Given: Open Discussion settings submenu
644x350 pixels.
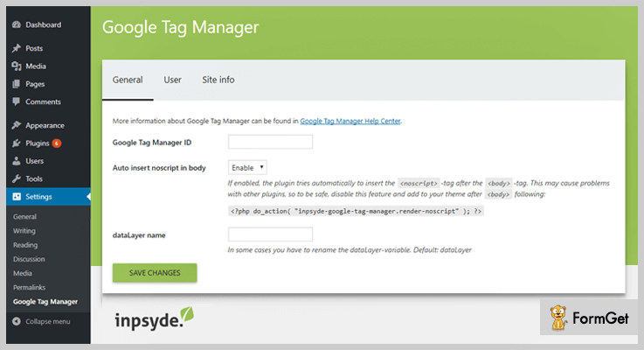Looking at the screenshot, I should 29,259.
